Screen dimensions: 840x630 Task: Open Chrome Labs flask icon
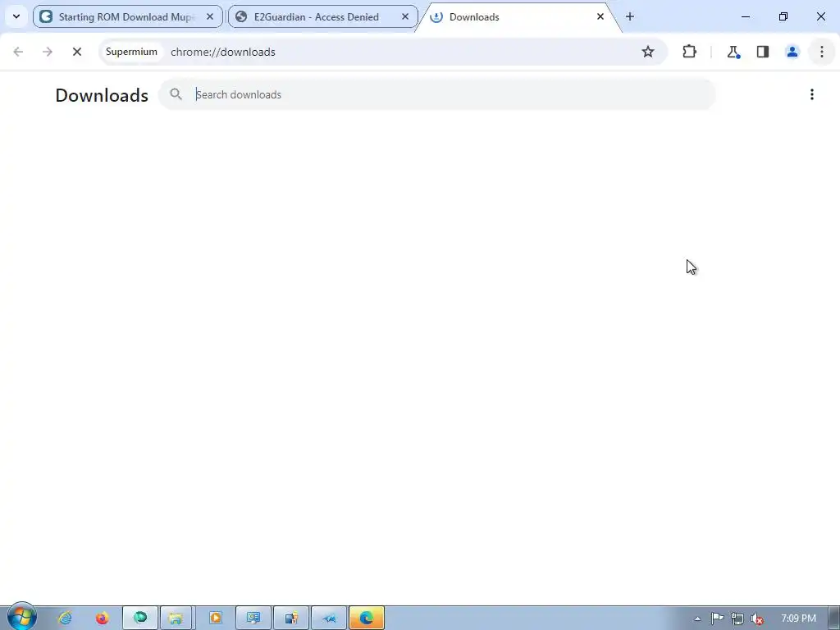733,52
